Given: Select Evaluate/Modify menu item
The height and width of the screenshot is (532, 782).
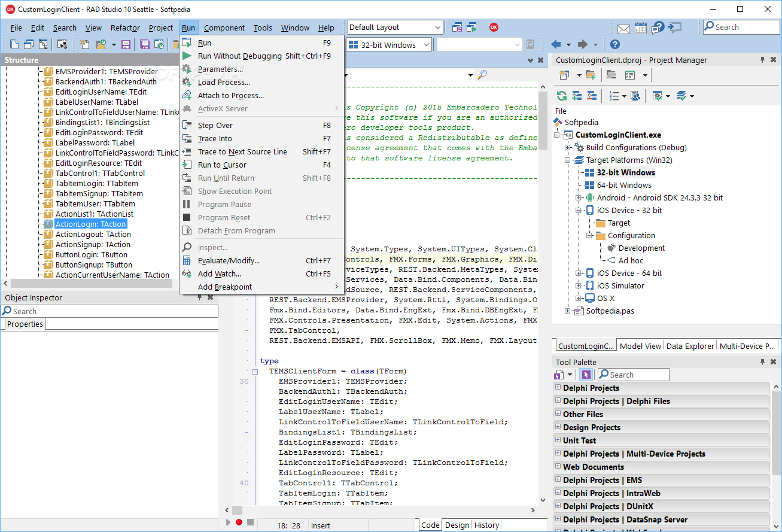Looking at the screenshot, I should point(262,260).
